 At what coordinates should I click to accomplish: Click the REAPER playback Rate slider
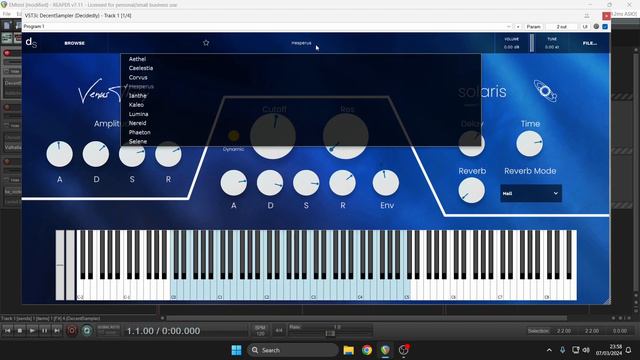tap(331, 333)
